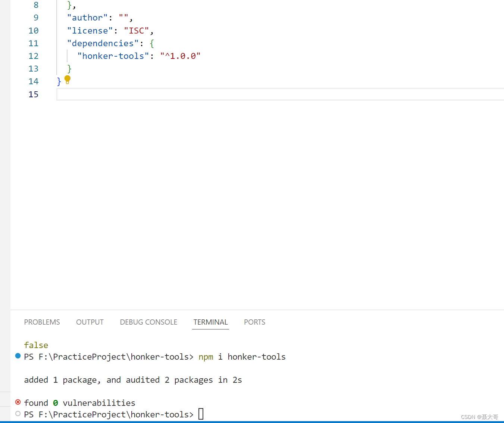Click line number 11 in the gutter
This screenshot has height=423, width=504.
(x=34, y=43)
